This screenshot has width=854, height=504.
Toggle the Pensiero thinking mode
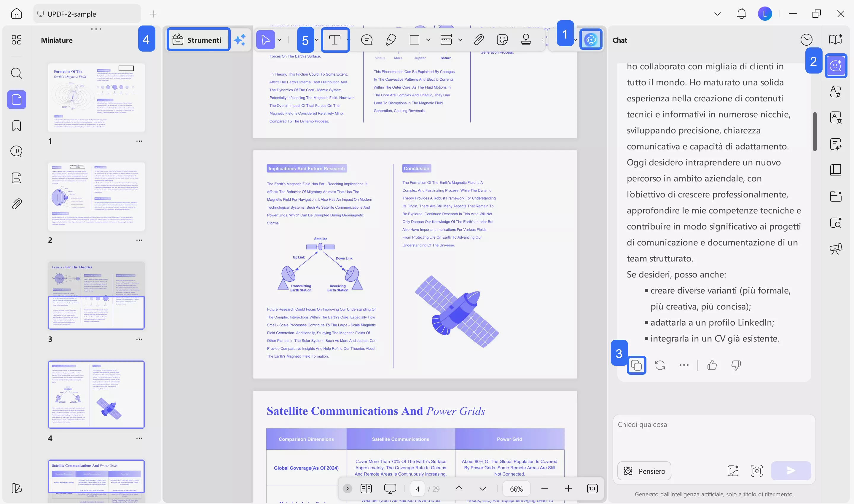pos(644,471)
